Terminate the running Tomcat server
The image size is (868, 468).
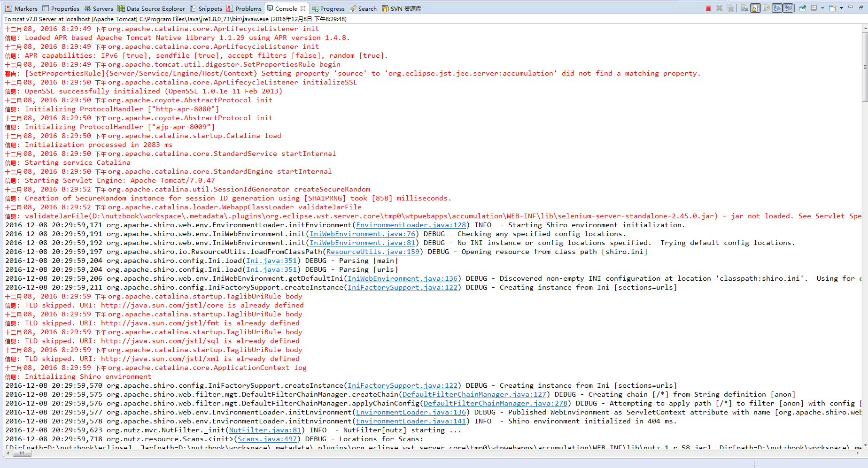pyautogui.click(x=708, y=8)
